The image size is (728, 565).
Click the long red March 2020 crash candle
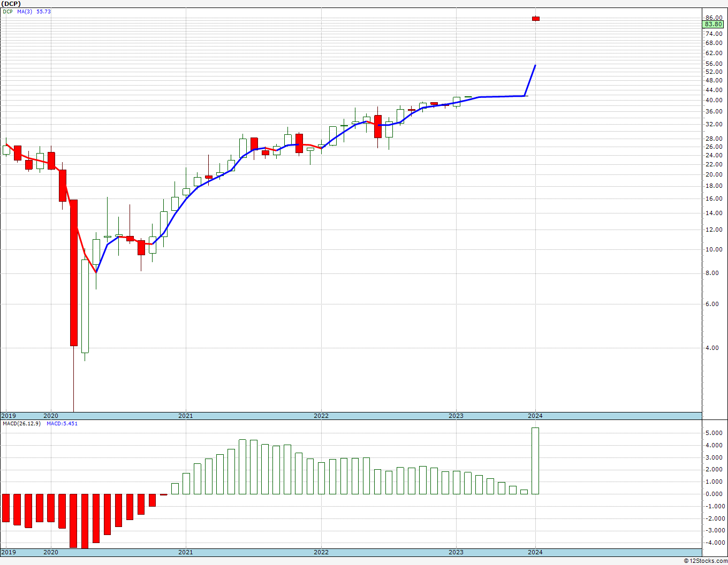pyautogui.click(x=73, y=273)
